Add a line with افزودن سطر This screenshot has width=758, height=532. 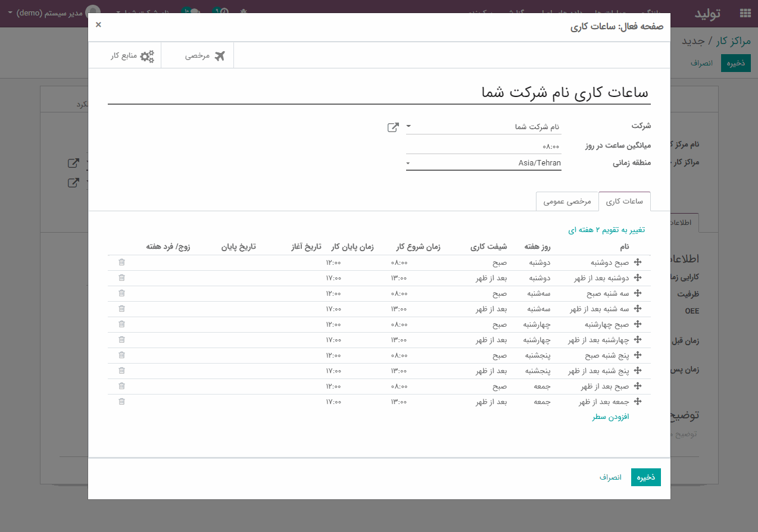[x=610, y=417]
